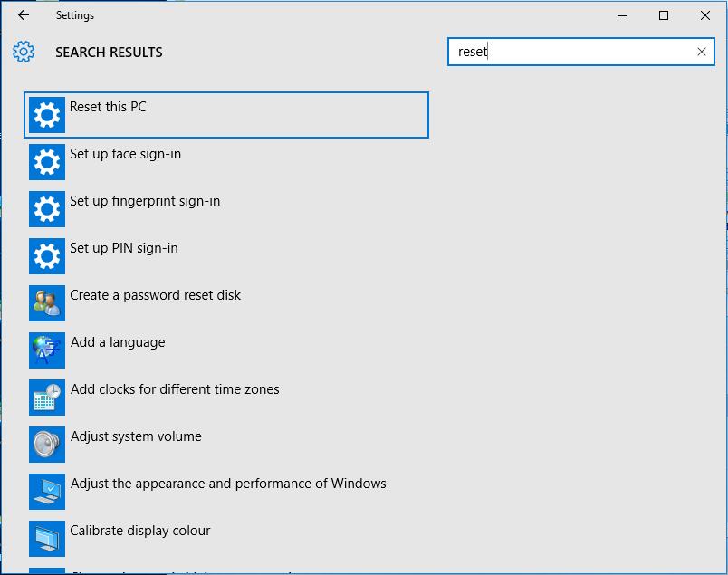Open Adjust the appearance and performance of Windows

click(x=226, y=492)
